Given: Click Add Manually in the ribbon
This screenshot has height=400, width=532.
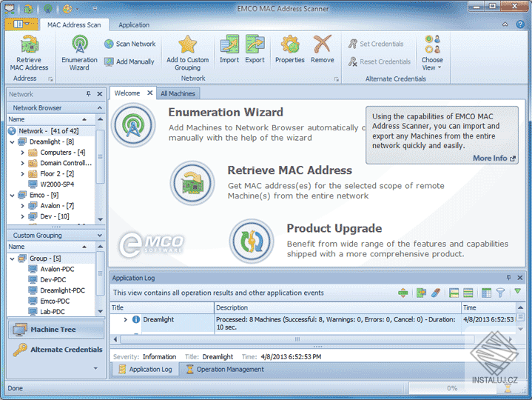Looking at the screenshot, I should (x=129, y=61).
